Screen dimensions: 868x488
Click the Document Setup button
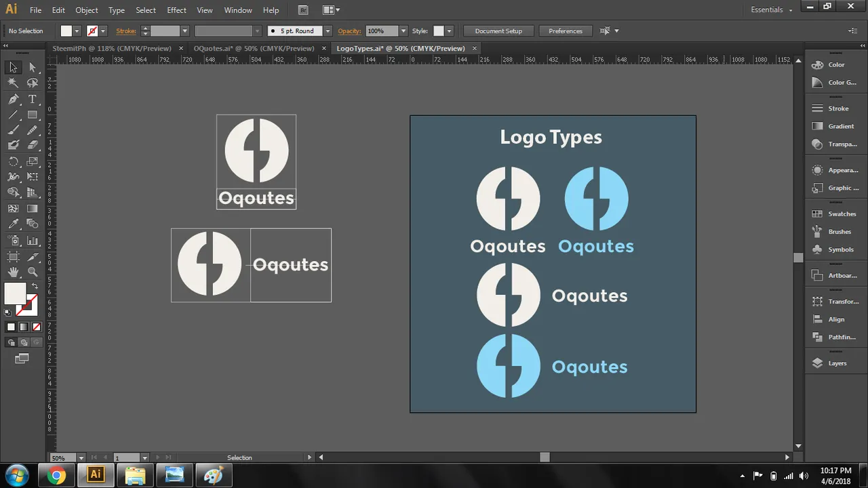tap(498, 31)
